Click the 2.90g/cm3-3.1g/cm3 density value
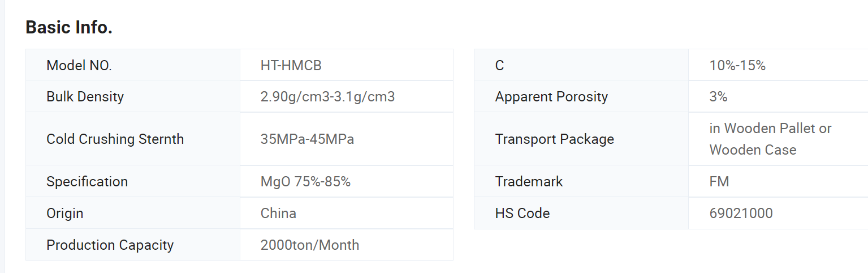 pyautogui.click(x=327, y=97)
